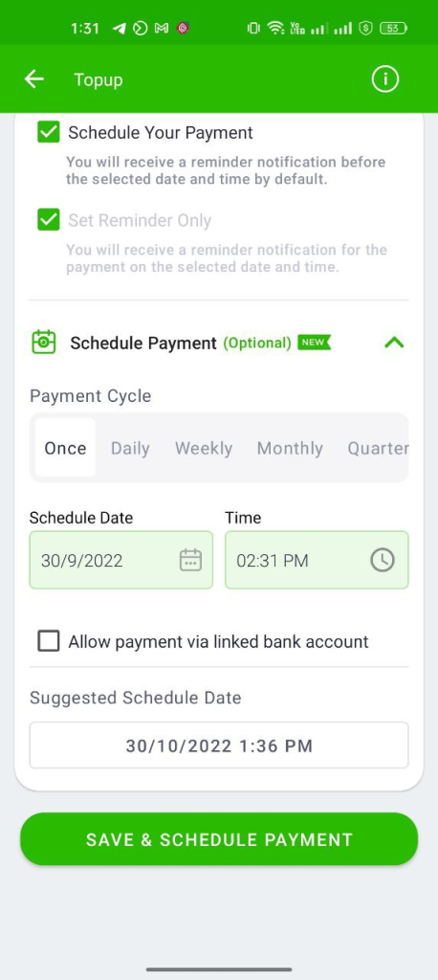
Task: Select the Weekly payment cycle
Action: (204, 448)
